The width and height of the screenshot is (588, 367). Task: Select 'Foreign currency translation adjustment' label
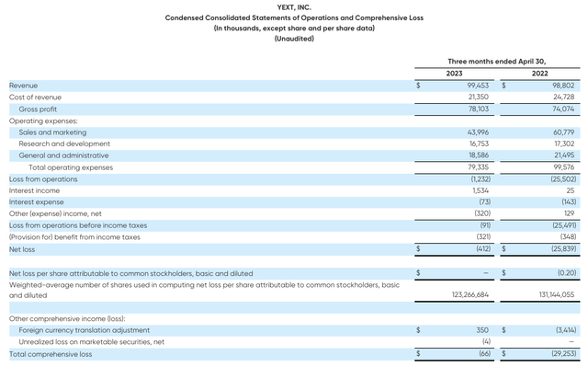pos(84,330)
